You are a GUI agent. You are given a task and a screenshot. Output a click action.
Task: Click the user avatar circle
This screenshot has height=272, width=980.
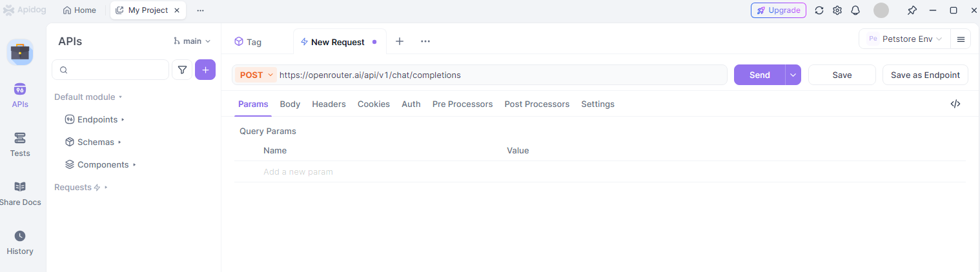coord(881,10)
